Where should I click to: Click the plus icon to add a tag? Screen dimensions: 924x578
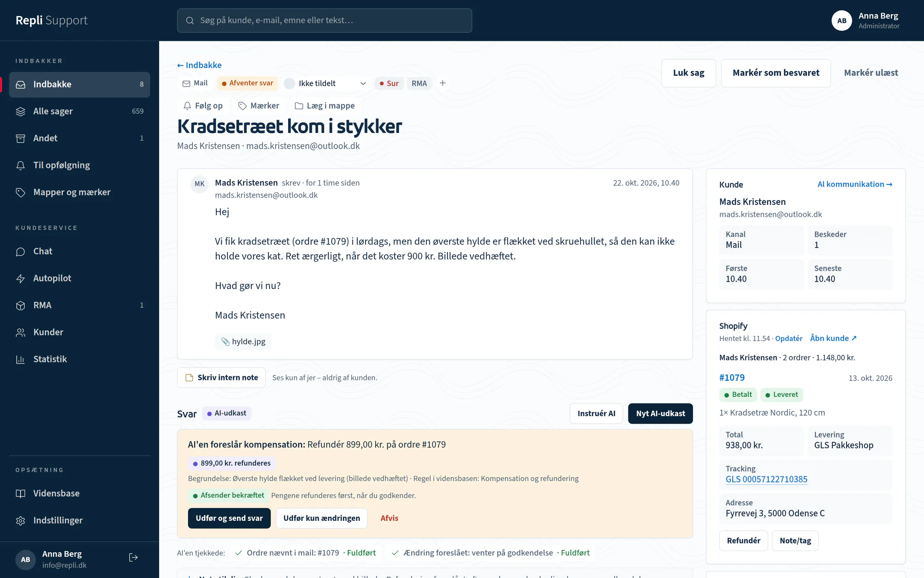pyautogui.click(x=443, y=83)
